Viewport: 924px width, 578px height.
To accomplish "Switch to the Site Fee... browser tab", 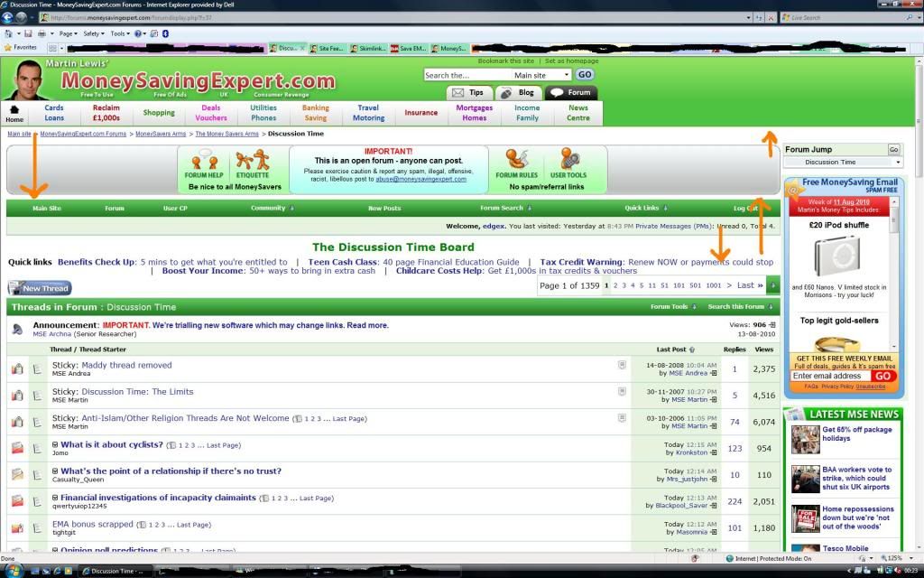I will pos(327,49).
